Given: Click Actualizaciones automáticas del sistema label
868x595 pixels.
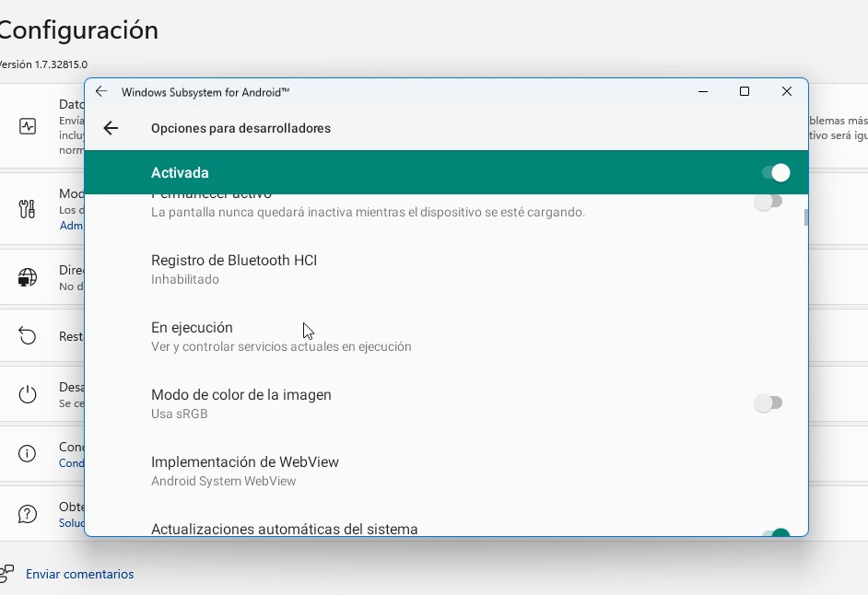Looking at the screenshot, I should point(285,529).
